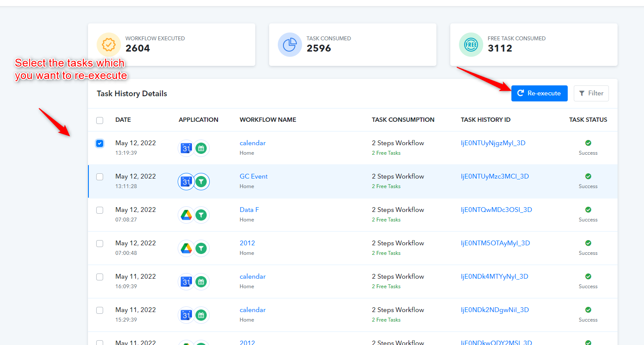Click the TASK STATUS column header
644x345 pixels.
(588, 120)
